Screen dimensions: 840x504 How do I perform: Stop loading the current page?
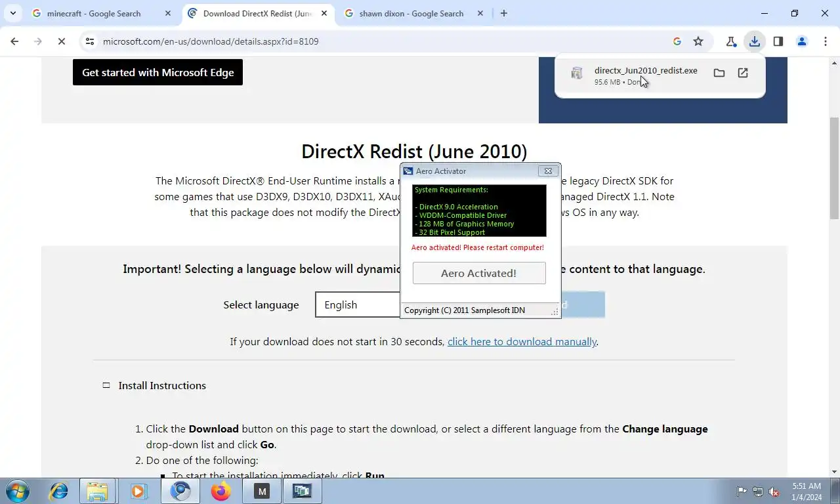coord(61,41)
